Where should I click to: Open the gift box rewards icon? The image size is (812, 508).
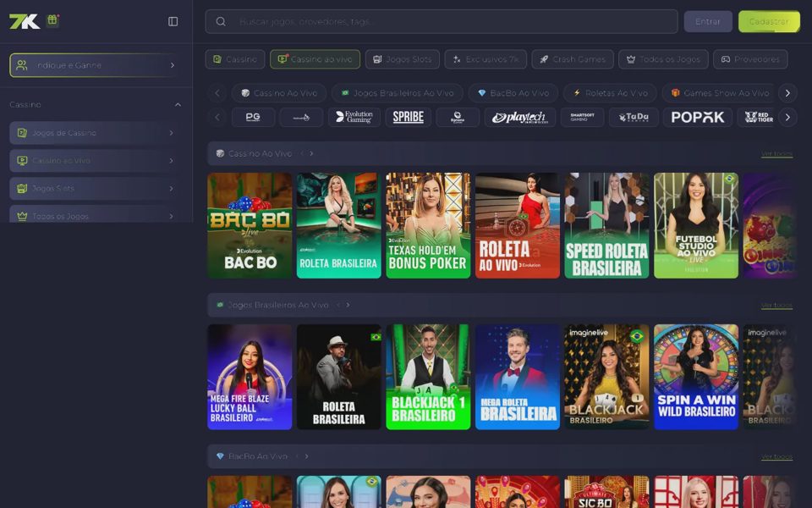(x=52, y=20)
